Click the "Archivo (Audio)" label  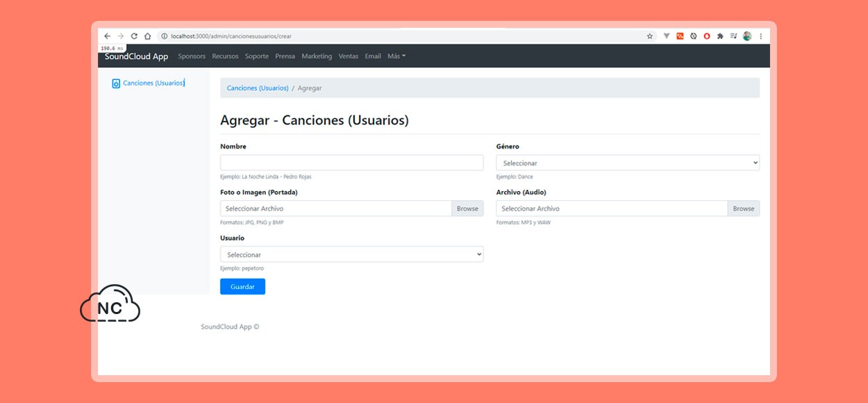click(521, 192)
